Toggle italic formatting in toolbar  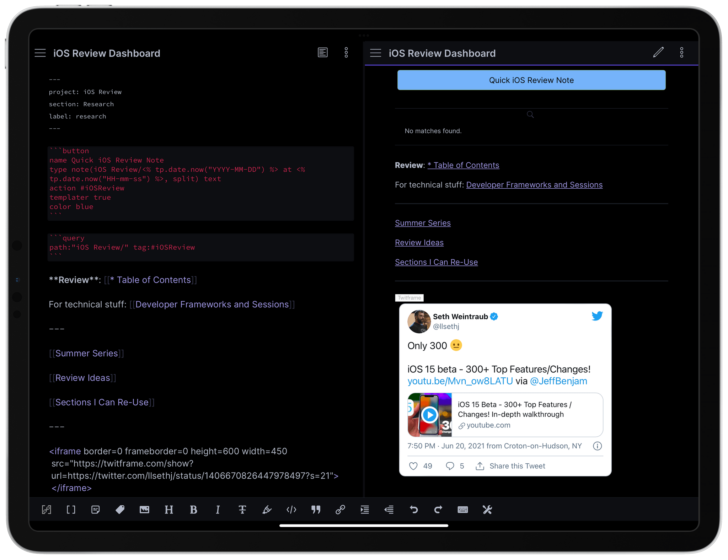pos(218,510)
